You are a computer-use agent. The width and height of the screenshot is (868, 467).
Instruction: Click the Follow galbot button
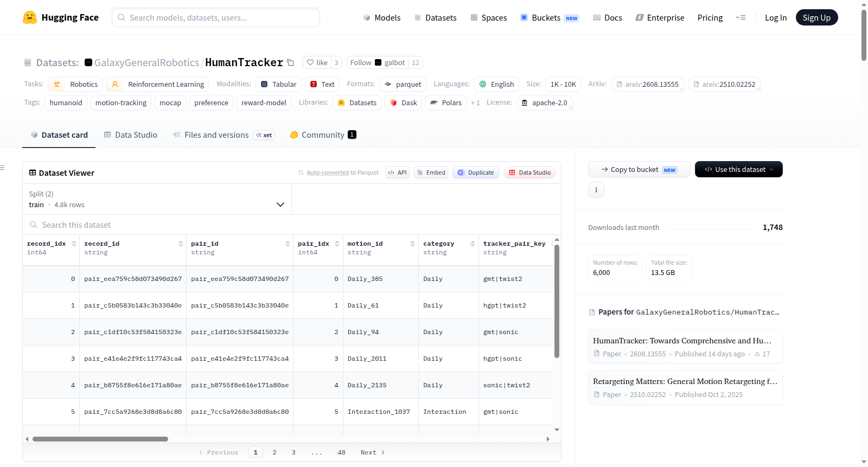click(x=378, y=62)
